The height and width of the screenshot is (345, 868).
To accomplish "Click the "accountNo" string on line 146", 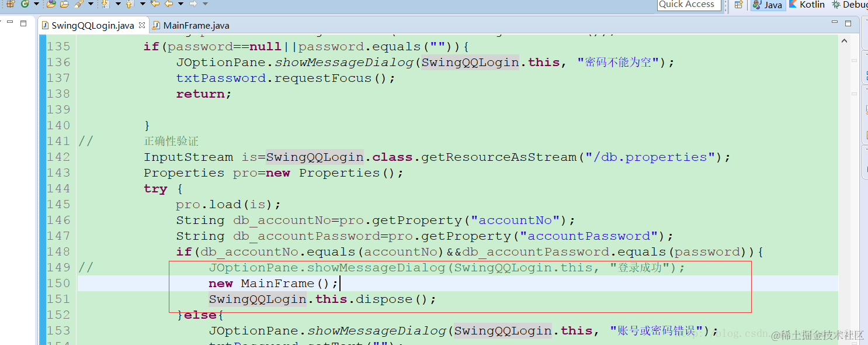I will [x=516, y=220].
